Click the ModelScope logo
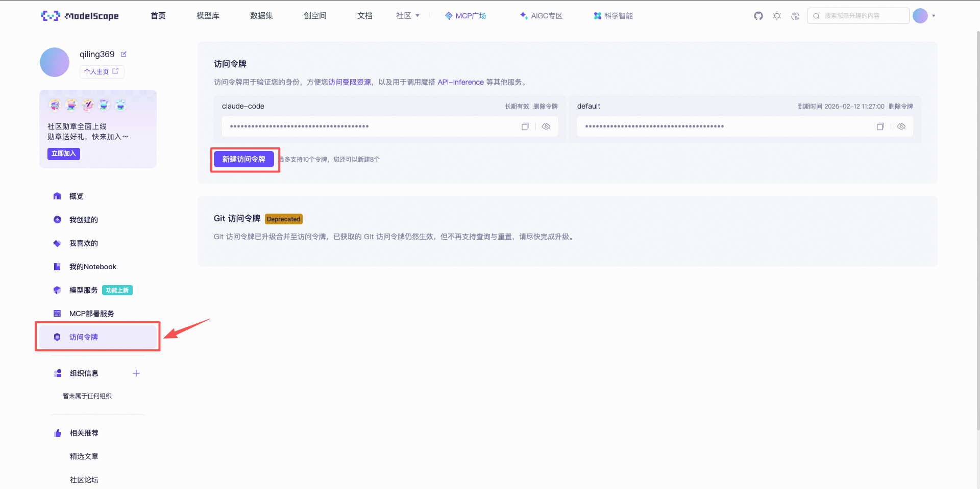This screenshot has height=489, width=980. [x=80, y=15]
